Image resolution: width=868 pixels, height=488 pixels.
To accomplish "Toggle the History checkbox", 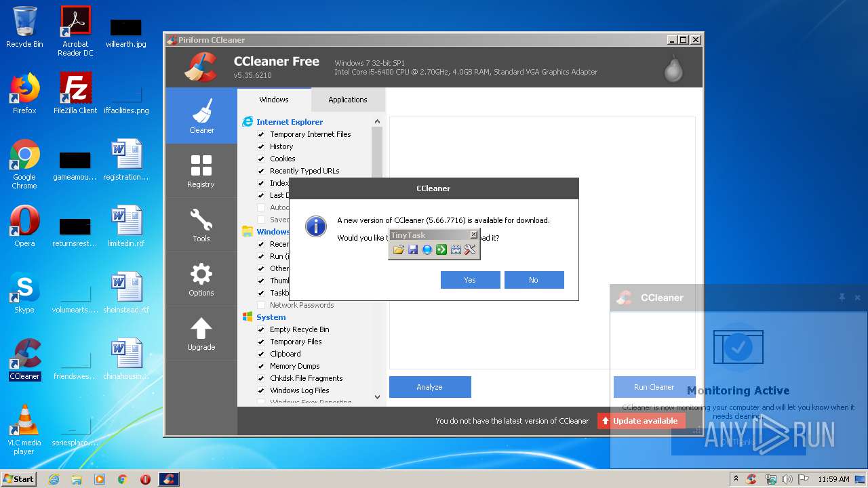I will click(261, 146).
